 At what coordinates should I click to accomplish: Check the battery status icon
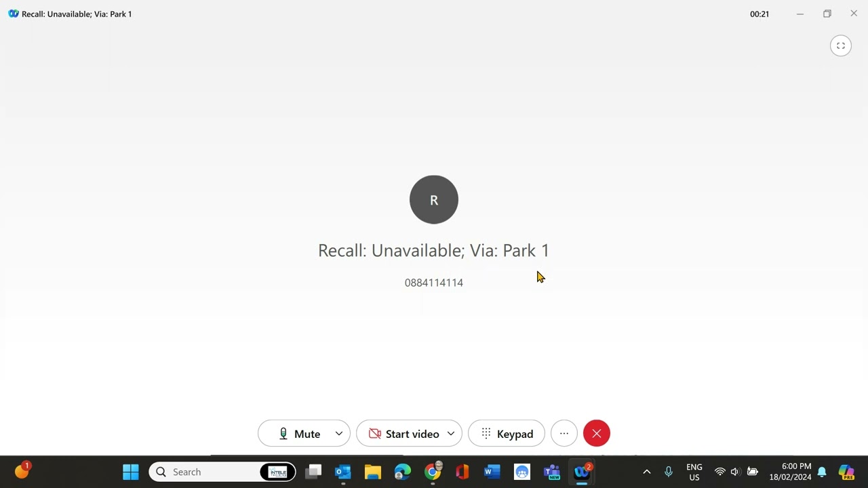click(753, 472)
